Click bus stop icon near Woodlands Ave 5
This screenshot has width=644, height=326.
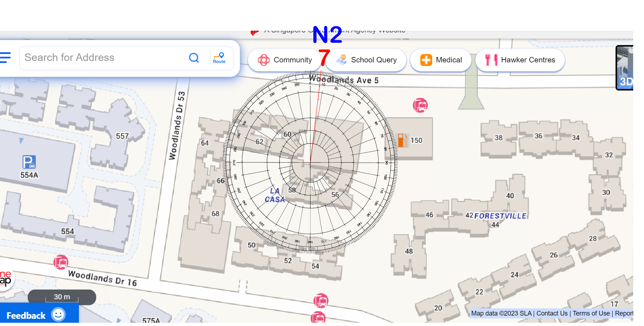(420, 105)
